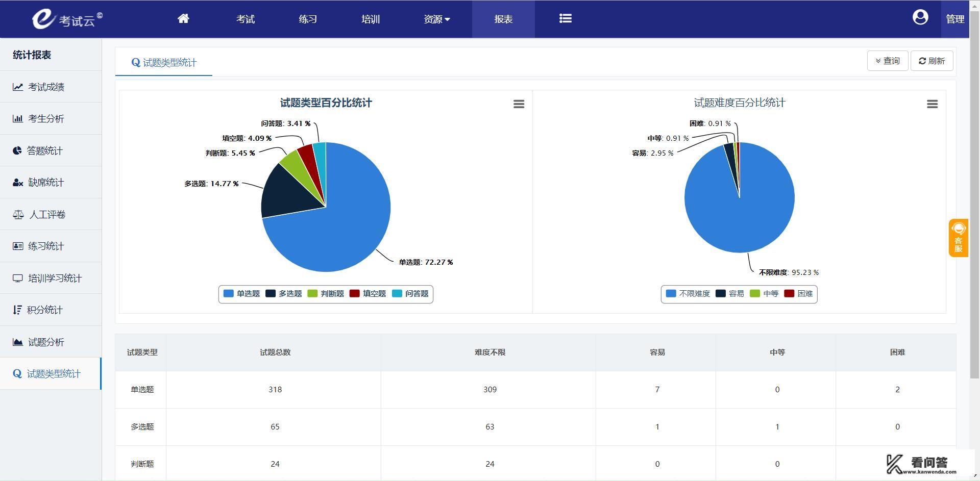980x481 pixels.
Task: Toggle 单选题 legend item
Action: (x=242, y=294)
